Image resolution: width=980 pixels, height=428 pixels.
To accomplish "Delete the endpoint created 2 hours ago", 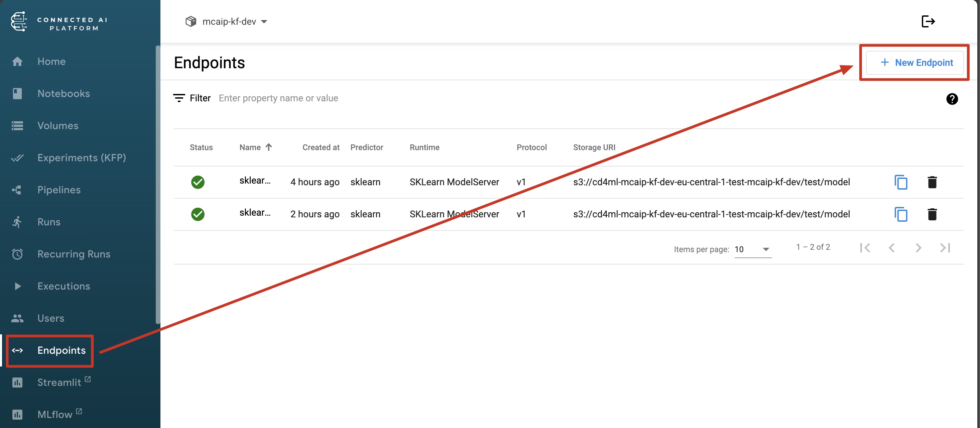I will (x=932, y=214).
